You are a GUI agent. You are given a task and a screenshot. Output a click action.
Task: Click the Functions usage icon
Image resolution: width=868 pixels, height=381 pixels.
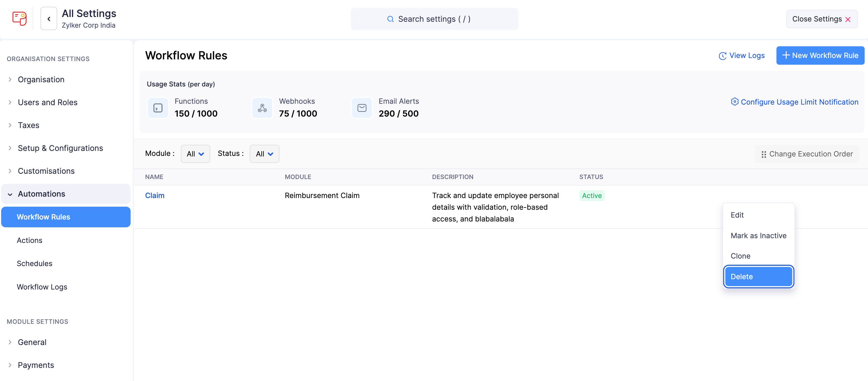click(158, 108)
